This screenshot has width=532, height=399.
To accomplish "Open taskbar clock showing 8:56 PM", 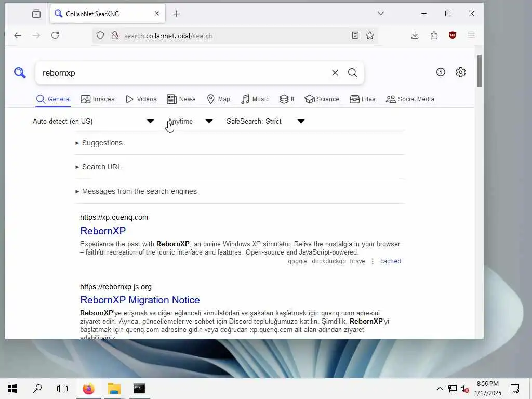I will (x=487, y=389).
